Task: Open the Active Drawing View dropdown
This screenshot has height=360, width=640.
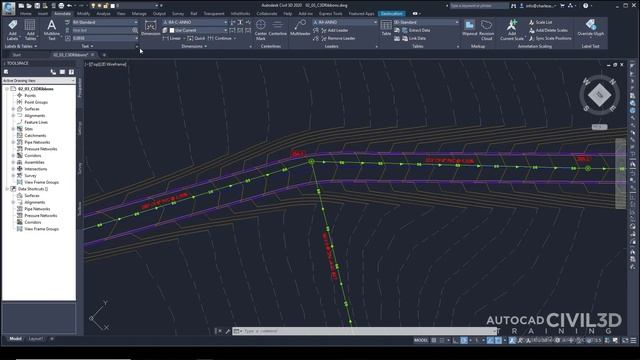Action: point(39,81)
